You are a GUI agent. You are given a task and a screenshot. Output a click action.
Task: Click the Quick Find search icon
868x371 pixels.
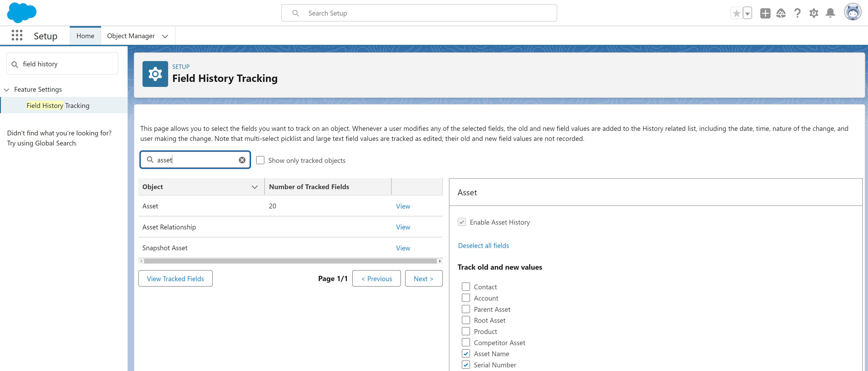pos(15,64)
